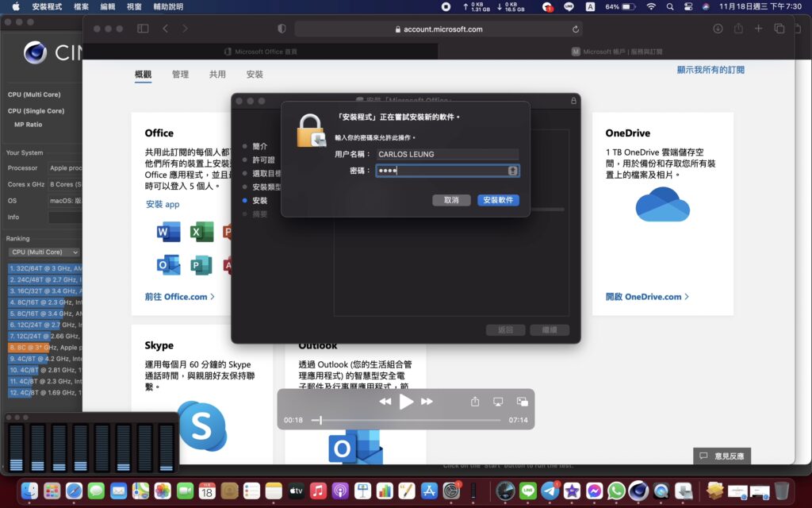Click Safari's privacy shield icon

[x=282, y=29]
